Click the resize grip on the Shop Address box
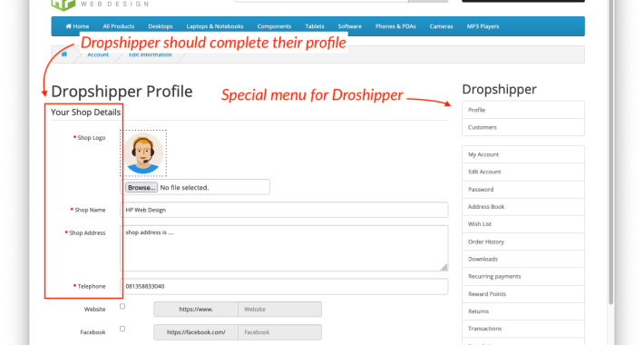Screen dimensions: 644x345 [x=444, y=267]
